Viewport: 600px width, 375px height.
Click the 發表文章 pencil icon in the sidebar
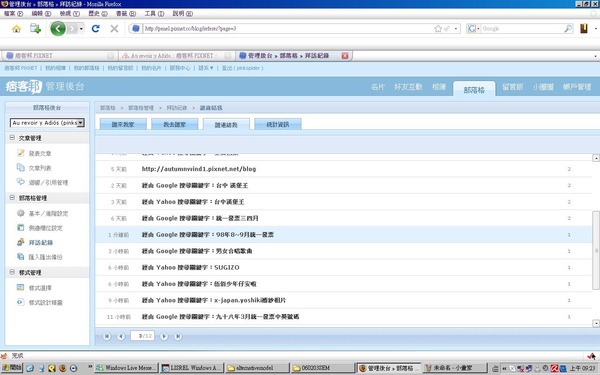(x=20, y=153)
